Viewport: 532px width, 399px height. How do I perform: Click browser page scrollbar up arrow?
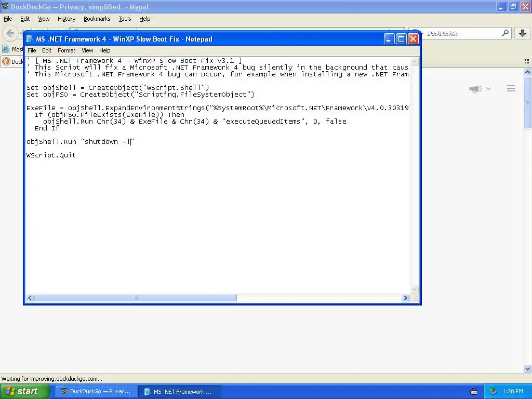coord(527,72)
